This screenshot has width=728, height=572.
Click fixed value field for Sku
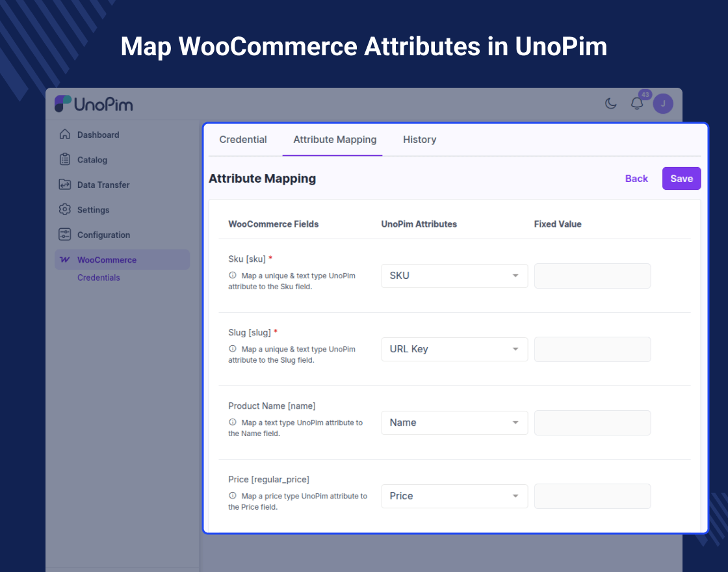[592, 276]
